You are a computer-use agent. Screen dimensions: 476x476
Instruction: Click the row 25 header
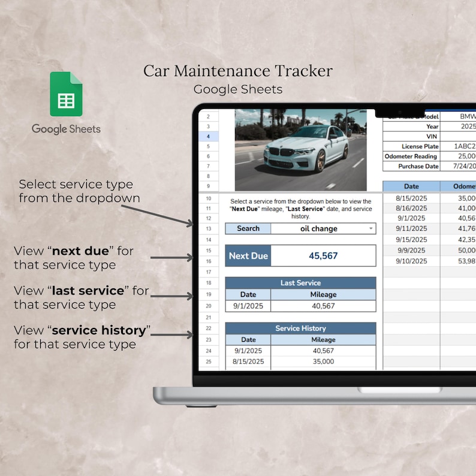[x=208, y=361]
